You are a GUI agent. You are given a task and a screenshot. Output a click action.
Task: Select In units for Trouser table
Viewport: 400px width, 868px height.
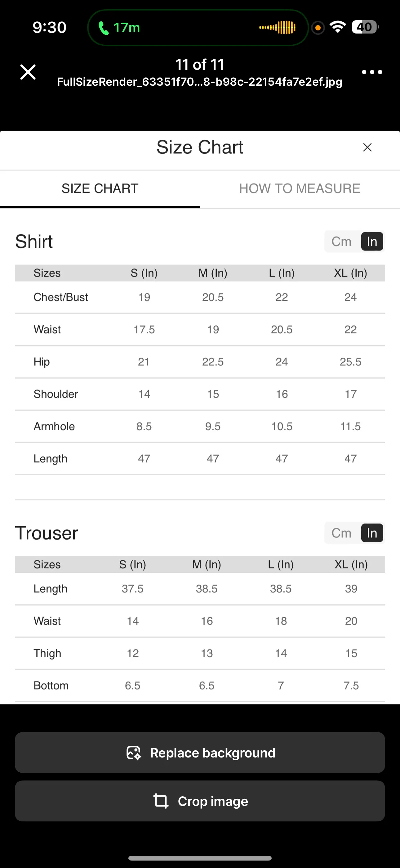coord(372,533)
